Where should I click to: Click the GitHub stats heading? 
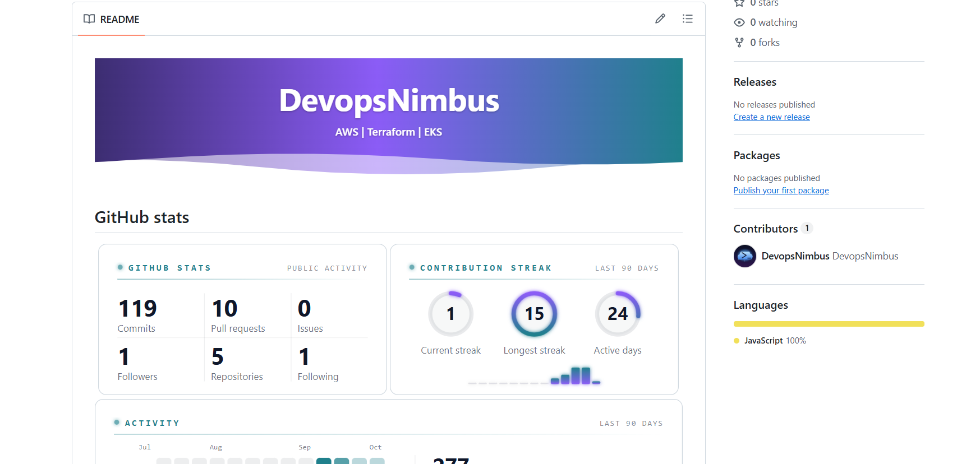click(x=142, y=217)
